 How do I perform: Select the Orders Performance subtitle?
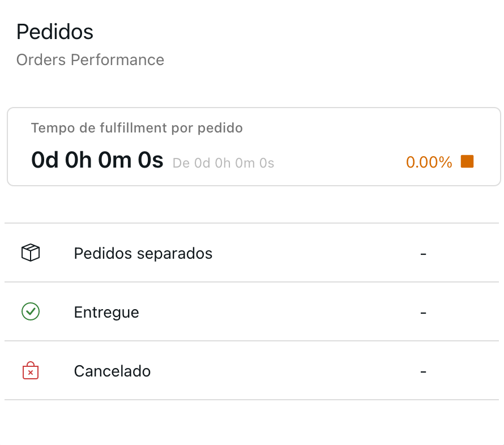coord(90,59)
